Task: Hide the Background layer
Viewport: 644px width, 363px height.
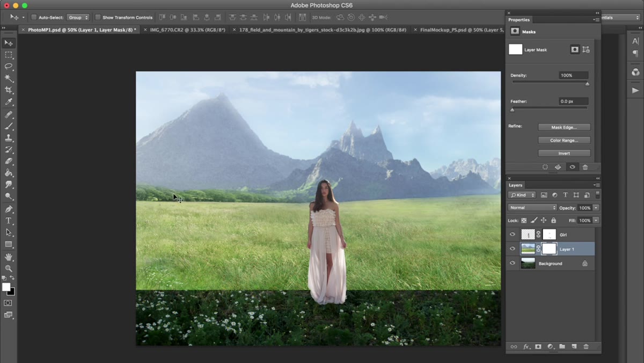Action: tap(513, 264)
